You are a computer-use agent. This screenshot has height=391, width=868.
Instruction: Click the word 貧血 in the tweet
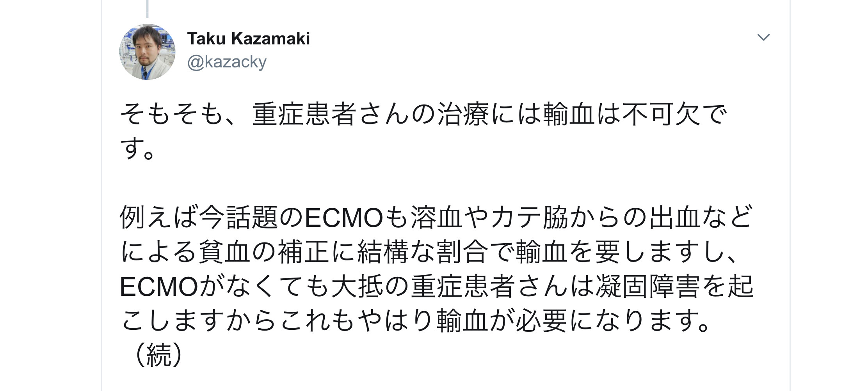point(225,252)
